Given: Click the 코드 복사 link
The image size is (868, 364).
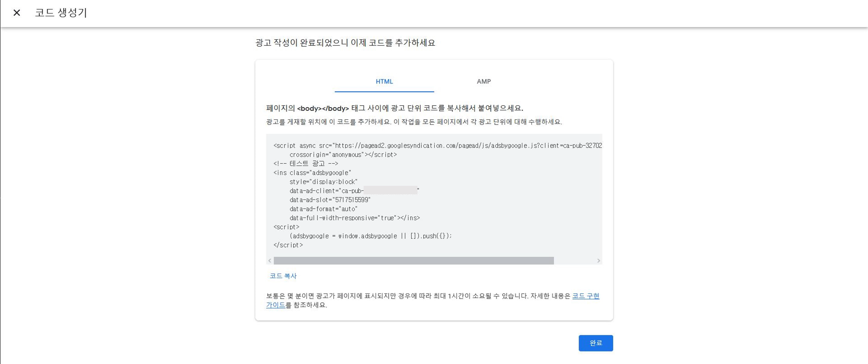Looking at the screenshot, I should [283, 276].
